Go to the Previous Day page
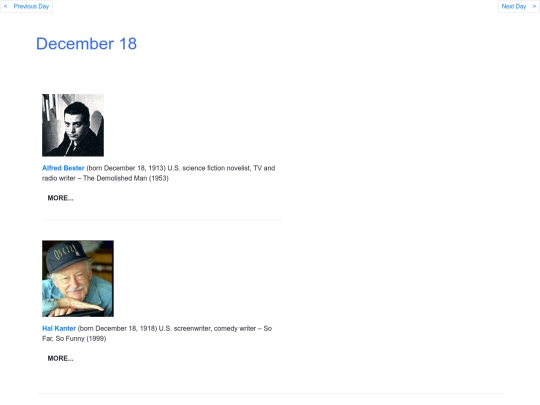Viewport: 540px width, 405px height. [31, 6]
